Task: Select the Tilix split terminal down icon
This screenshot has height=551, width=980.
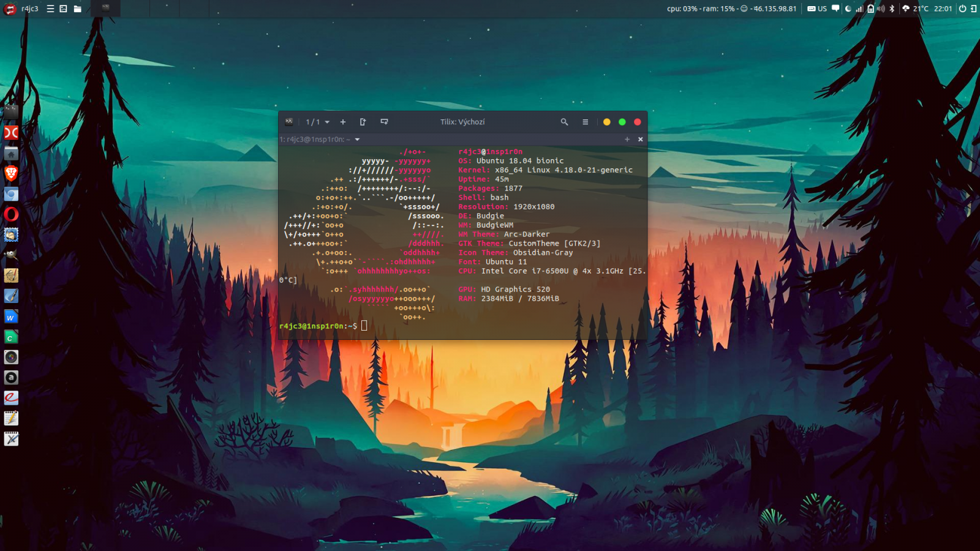Action: click(x=385, y=122)
